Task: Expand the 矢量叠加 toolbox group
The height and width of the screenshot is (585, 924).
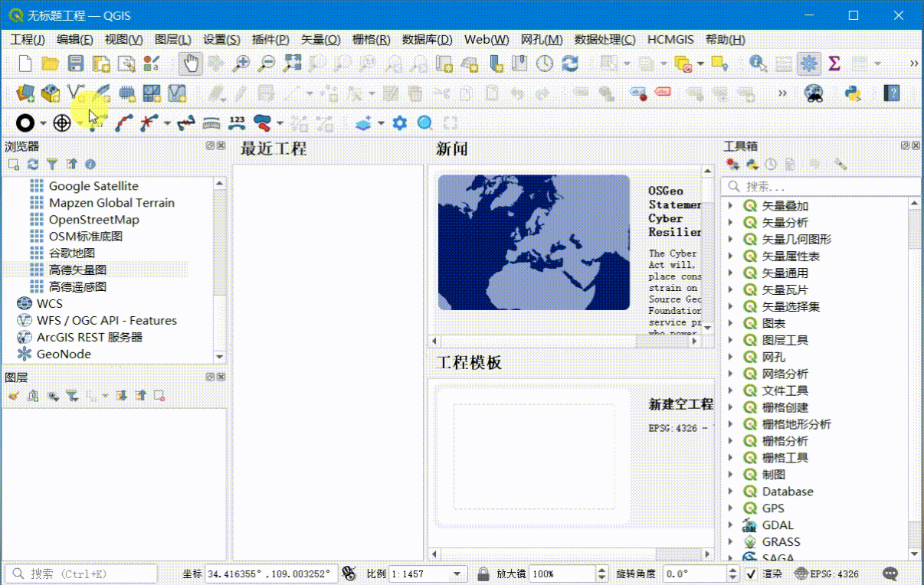Action: [731, 206]
